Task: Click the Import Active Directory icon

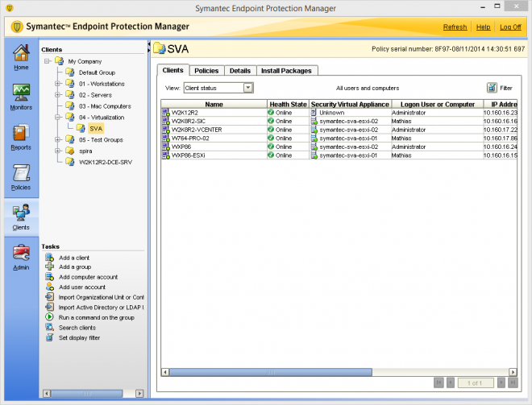Action: pos(49,307)
